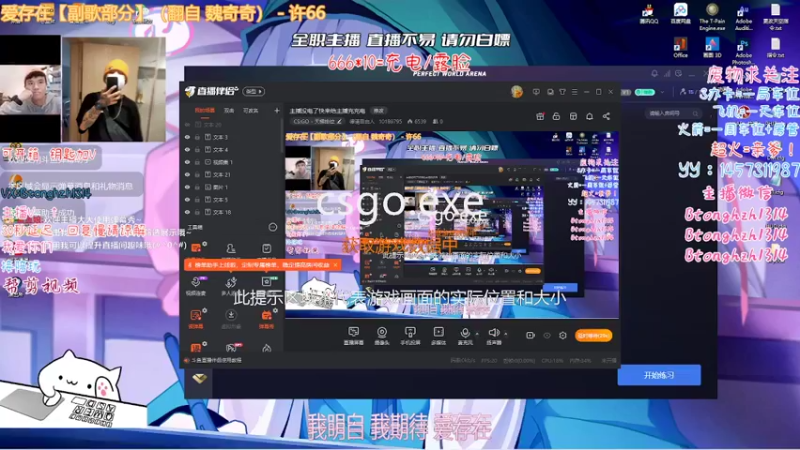Toggle the lock on the 文本 21 layer
Image resolution: width=800 pixels, height=450 pixels.
click(197, 174)
